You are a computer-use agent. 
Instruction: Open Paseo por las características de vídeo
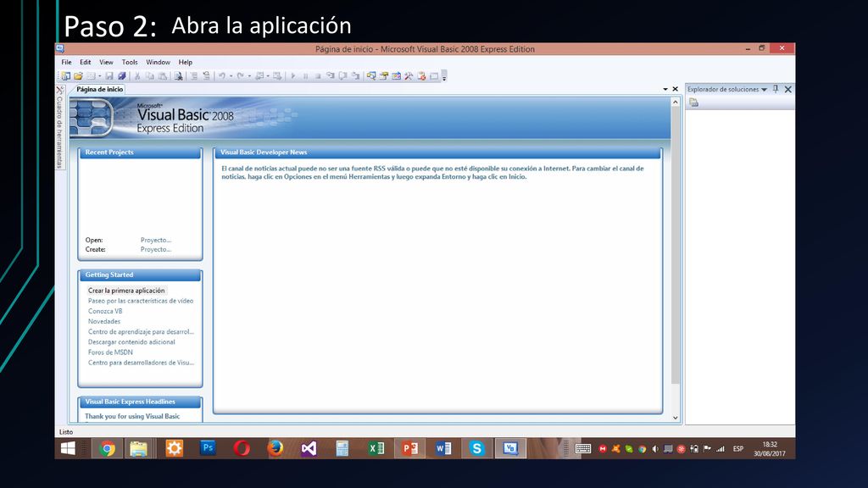tap(141, 301)
